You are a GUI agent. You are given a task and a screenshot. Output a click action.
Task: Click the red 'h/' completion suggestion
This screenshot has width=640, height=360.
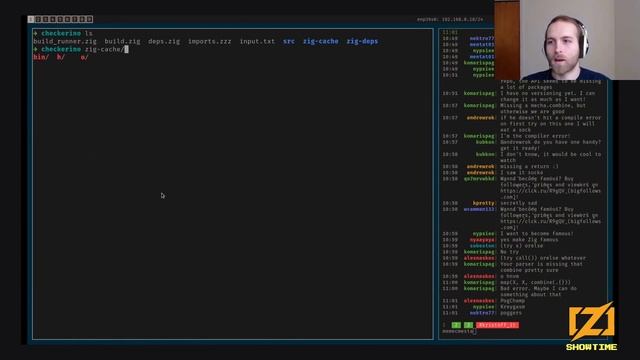[61, 57]
